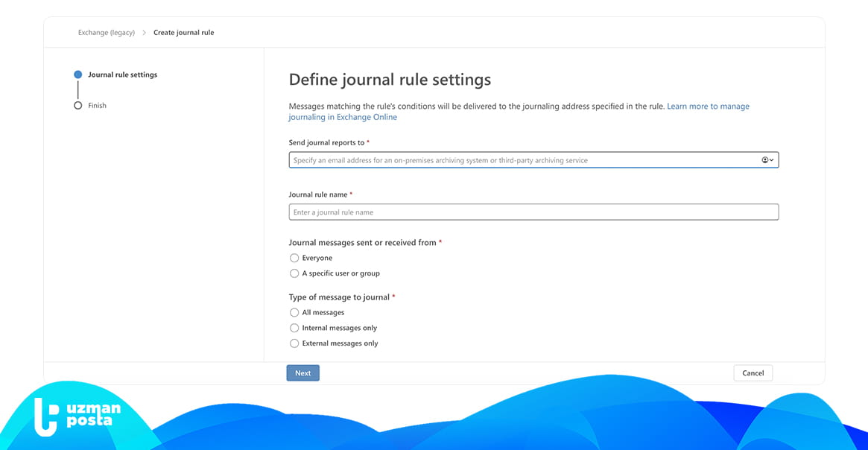The height and width of the screenshot is (450, 868).
Task: Pick External messages only option
Action: tap(294, 343)
